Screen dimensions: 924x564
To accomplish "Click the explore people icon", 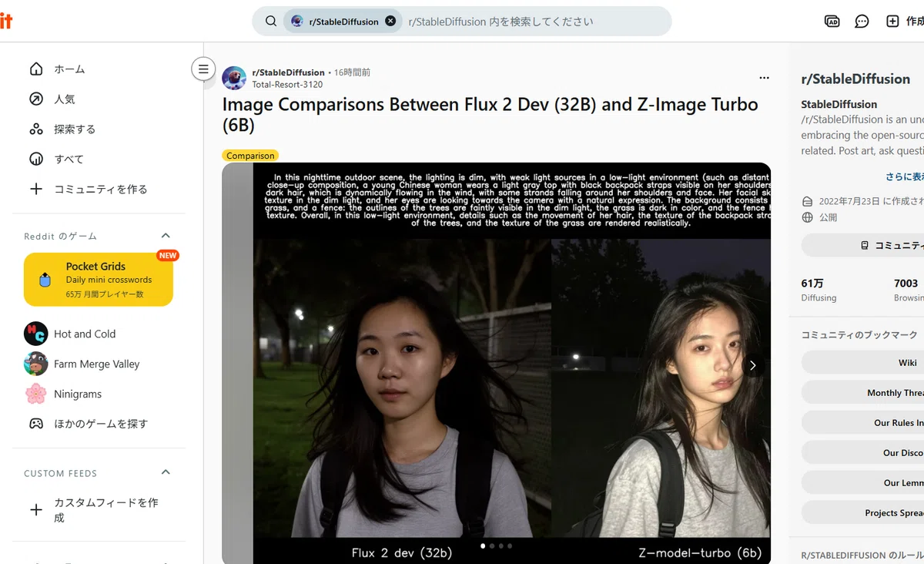I will click(x=36, y=129).
